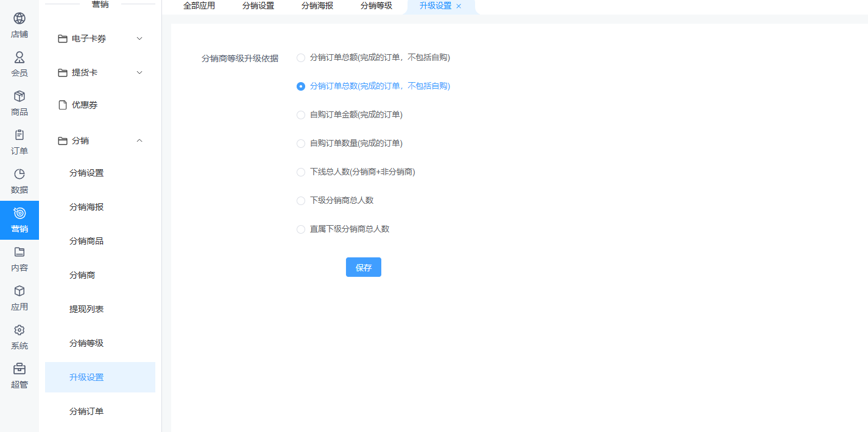Select 自购订单数量 radio option

pos(300,144)
